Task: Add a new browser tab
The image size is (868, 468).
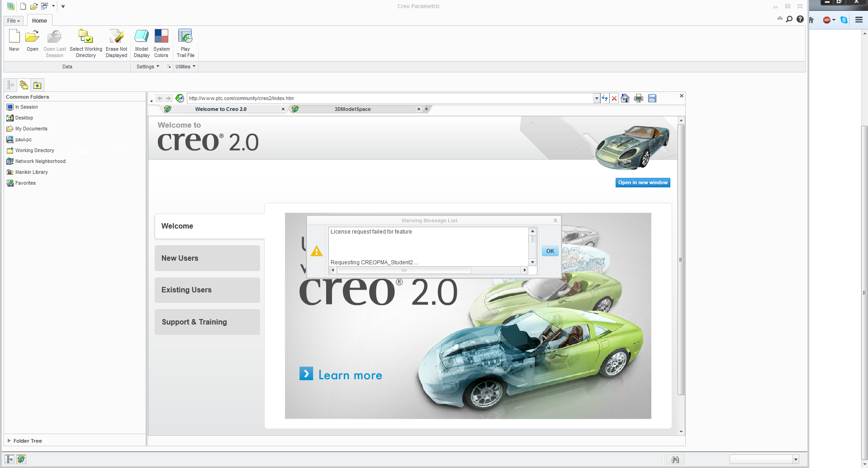Action: point(426,109)
